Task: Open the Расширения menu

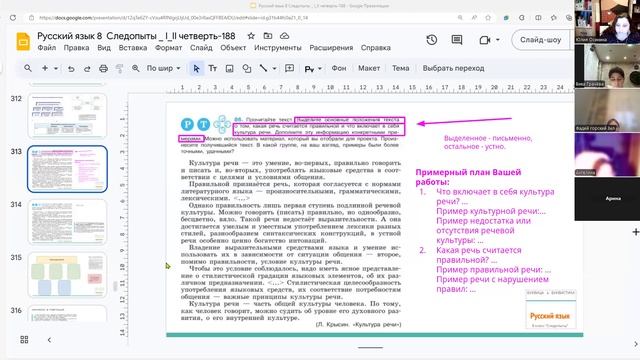Action: [331, 48]
